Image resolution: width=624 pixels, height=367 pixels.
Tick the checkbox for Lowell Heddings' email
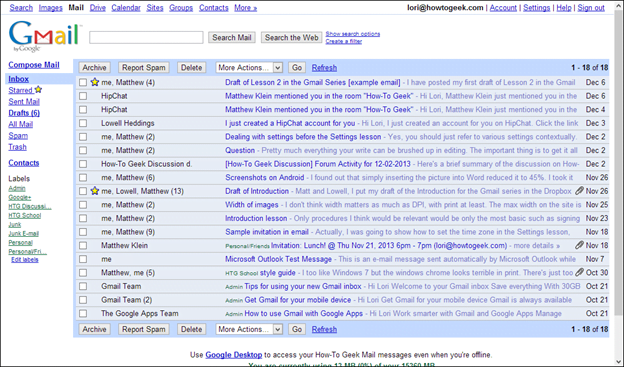pos(83,123)
